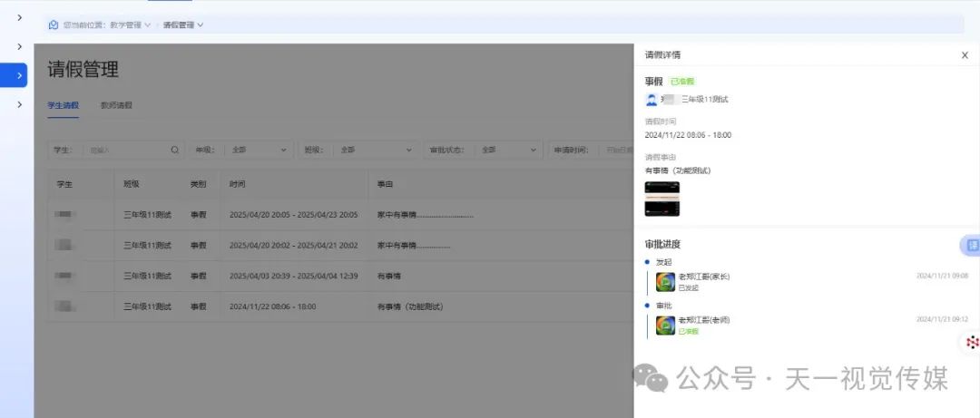The height and width of the screenshot is (418, 980).
Task: Click the 时间 column header
Action: coord(238,185)
